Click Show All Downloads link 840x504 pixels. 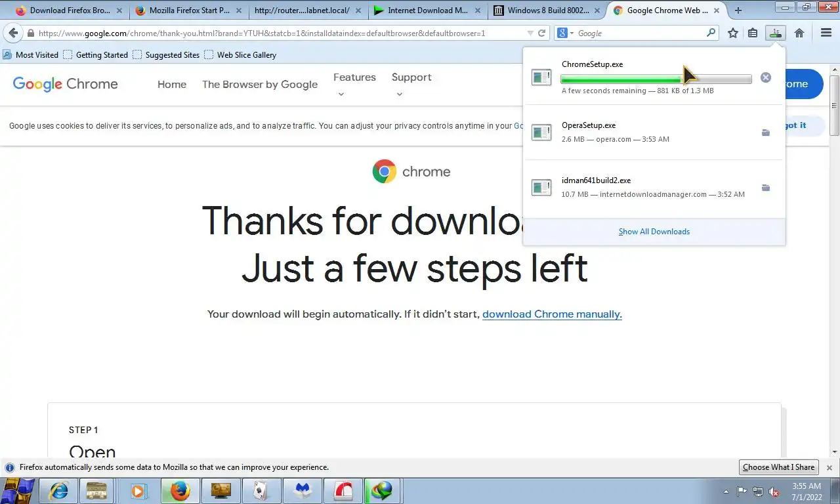pyautogui.click(x=654, y=232)
